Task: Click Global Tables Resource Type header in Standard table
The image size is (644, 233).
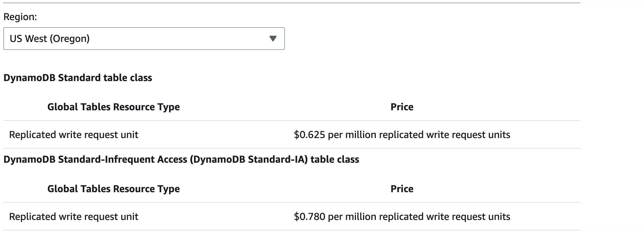Action: click(x=113, y=107)
